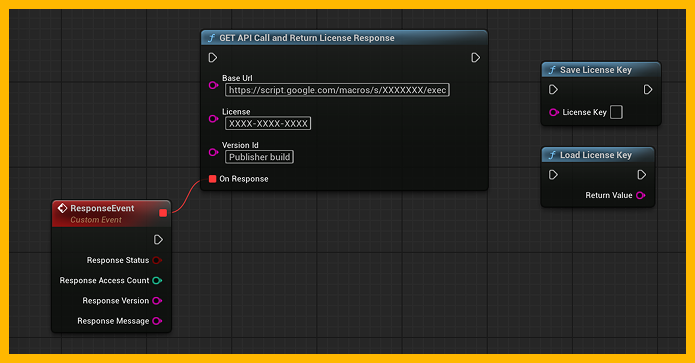Click the Response Version label

[x=116, y=301]
